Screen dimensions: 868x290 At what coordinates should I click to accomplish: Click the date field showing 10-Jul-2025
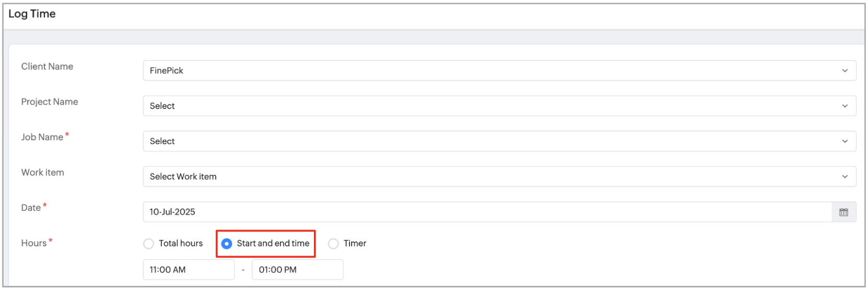[x=486, y=212]
